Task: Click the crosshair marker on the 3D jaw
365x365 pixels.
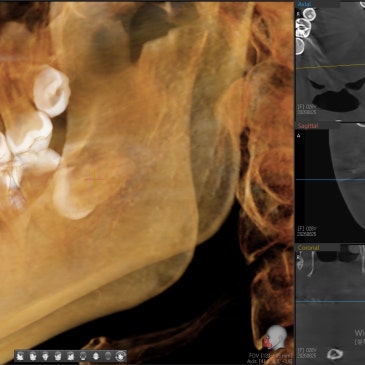Action: point(94,179)
